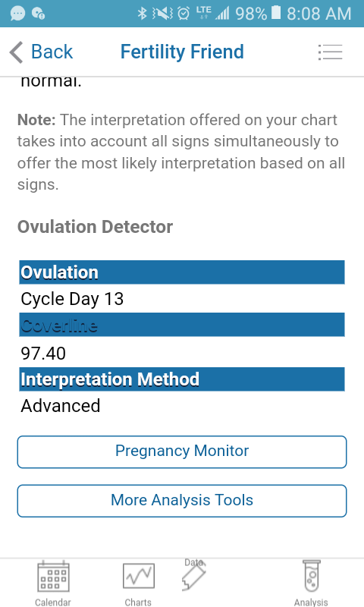Open the Calendar icon in bottom bar

[53, 577]
